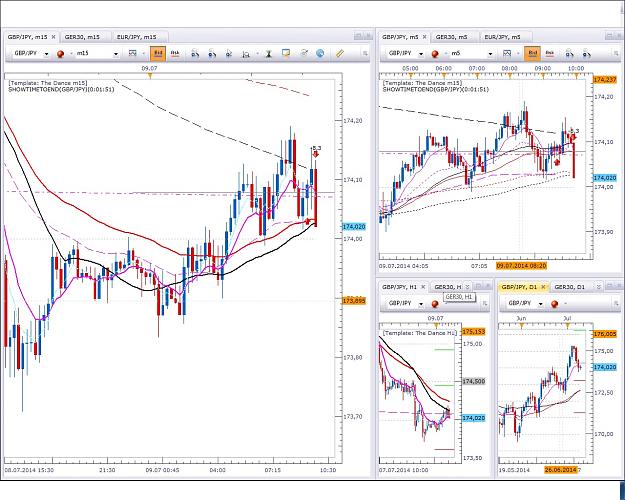The image size is (625, 500).
Task: Click the greyed refresh icon in m15 toolbar
Action: click(x=304, y=53)
